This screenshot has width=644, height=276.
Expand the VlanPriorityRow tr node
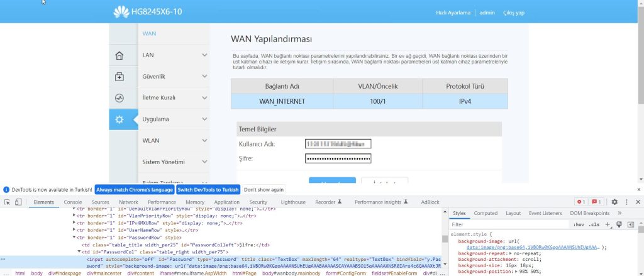[x=74, y=216]
